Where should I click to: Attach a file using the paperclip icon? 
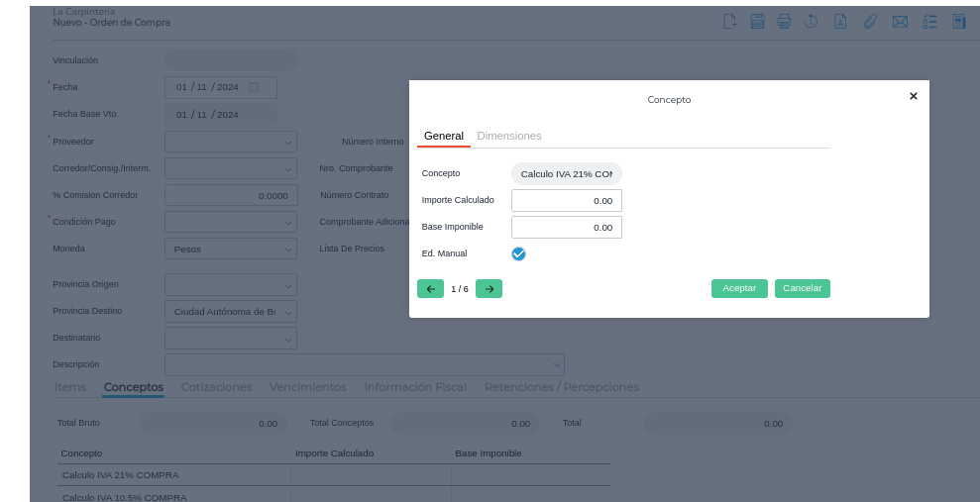pos(870,21)
